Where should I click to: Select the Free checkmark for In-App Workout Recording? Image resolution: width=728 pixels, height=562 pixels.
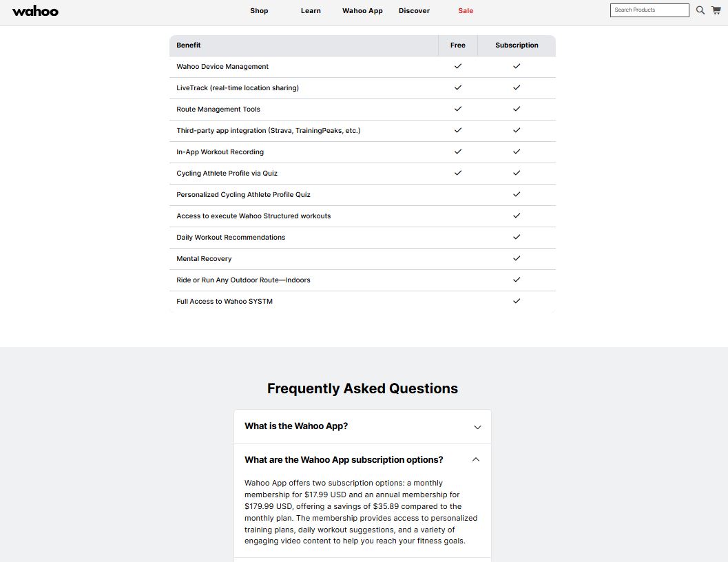coord(457,152)
